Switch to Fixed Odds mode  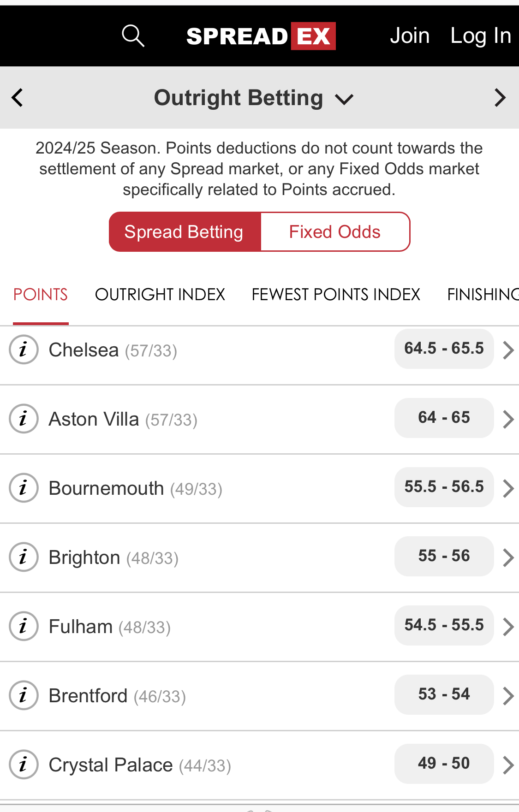click(335, 232)
